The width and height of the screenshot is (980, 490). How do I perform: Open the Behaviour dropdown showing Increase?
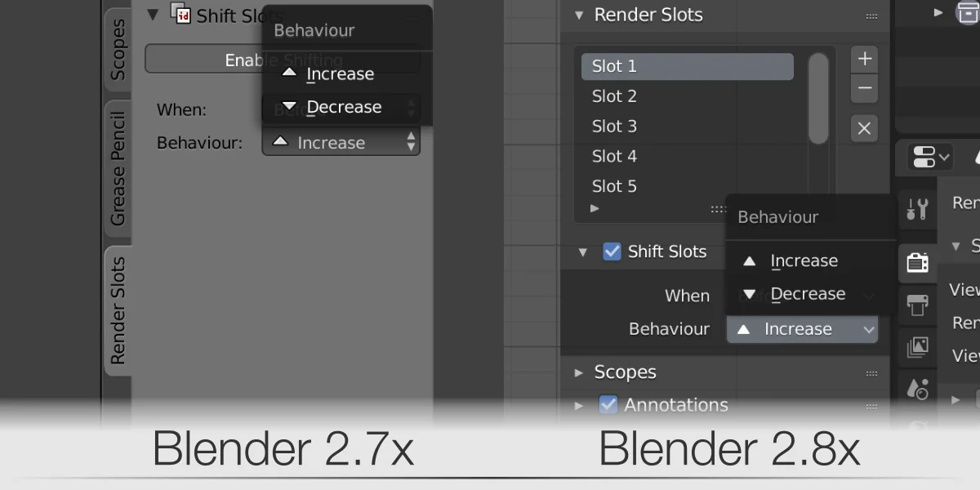(801, 329)
